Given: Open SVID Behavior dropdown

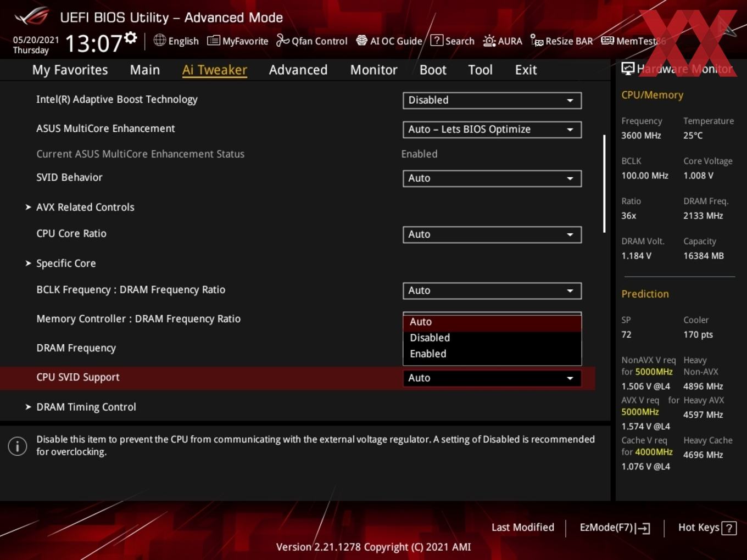Looking at the screenshot, I should [492, 178].
